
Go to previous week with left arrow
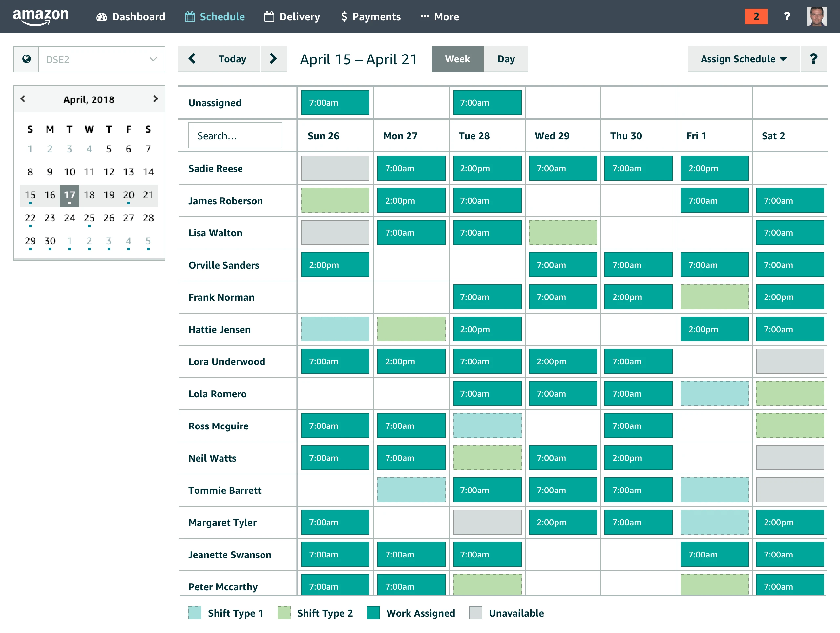[x=192, y=59]
